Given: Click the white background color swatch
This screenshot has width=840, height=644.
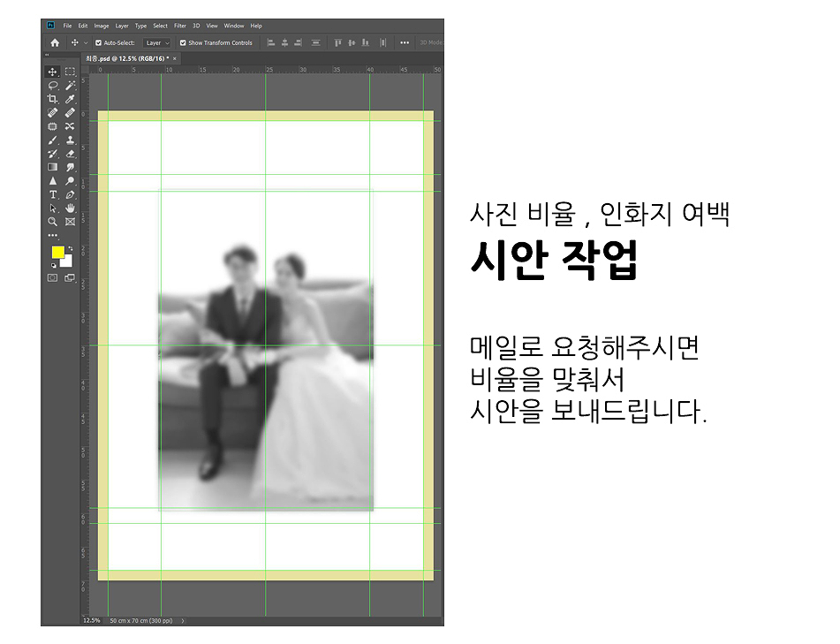Looking at the screenshot, I should point(67,261).
